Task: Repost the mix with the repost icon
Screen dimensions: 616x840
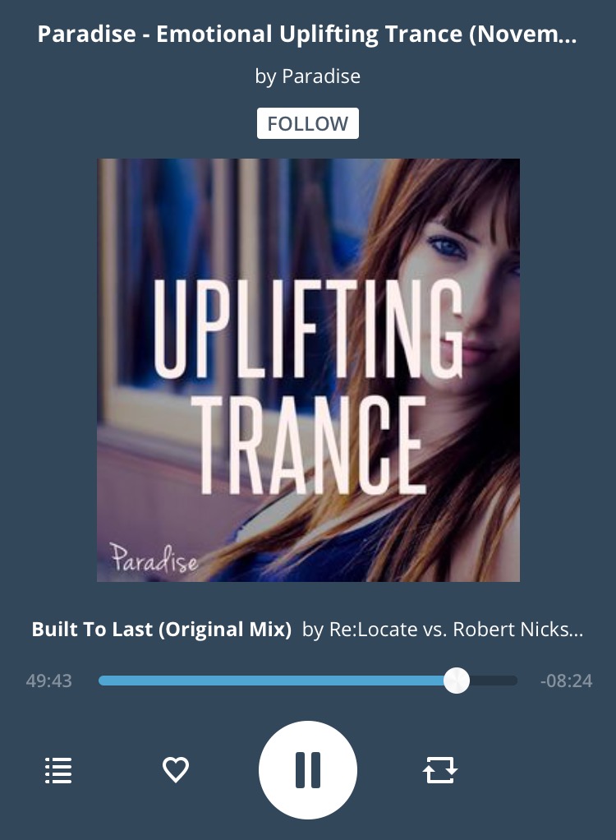Action: coord(440,770)
